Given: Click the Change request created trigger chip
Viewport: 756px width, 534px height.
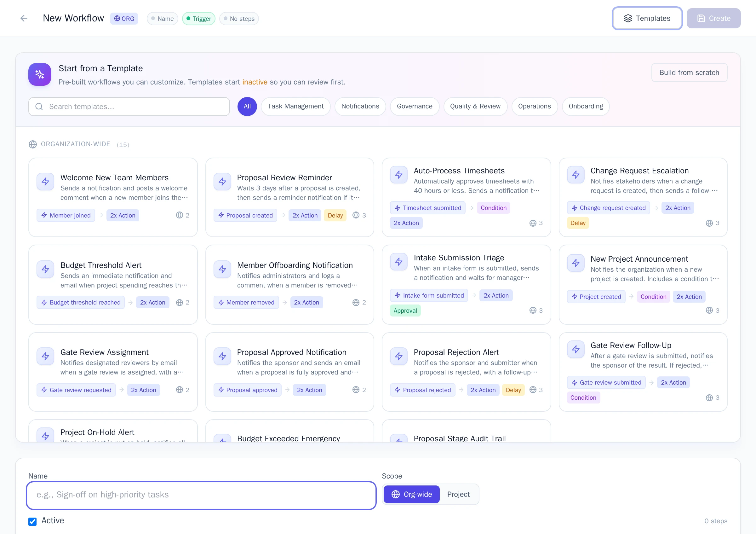Looking at the screenshot, I should [608, 208].
